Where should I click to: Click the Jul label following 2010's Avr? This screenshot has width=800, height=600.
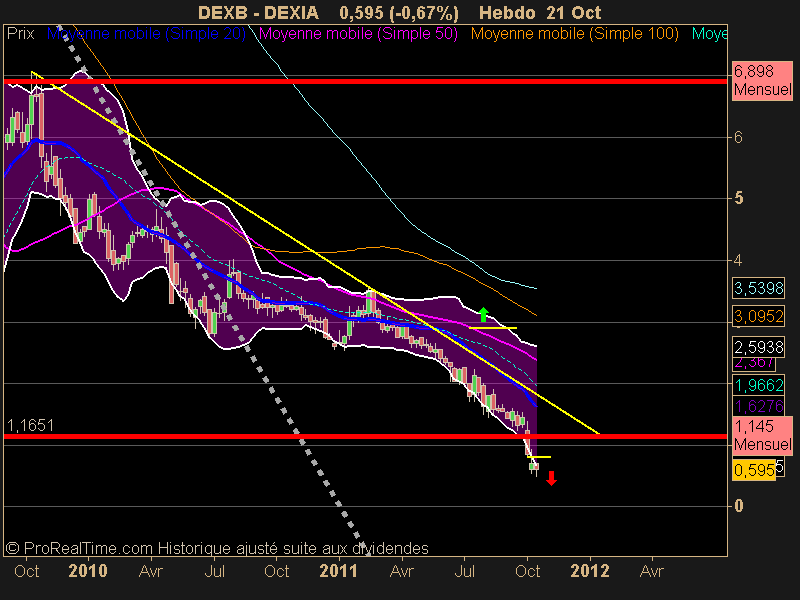(x=215, y=571)
